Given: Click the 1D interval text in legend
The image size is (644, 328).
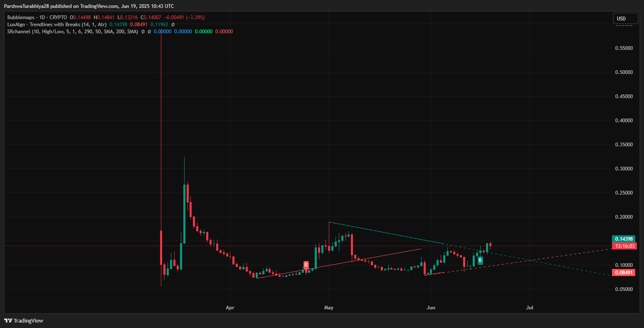Looking at the screenshot, I should 42,17.
